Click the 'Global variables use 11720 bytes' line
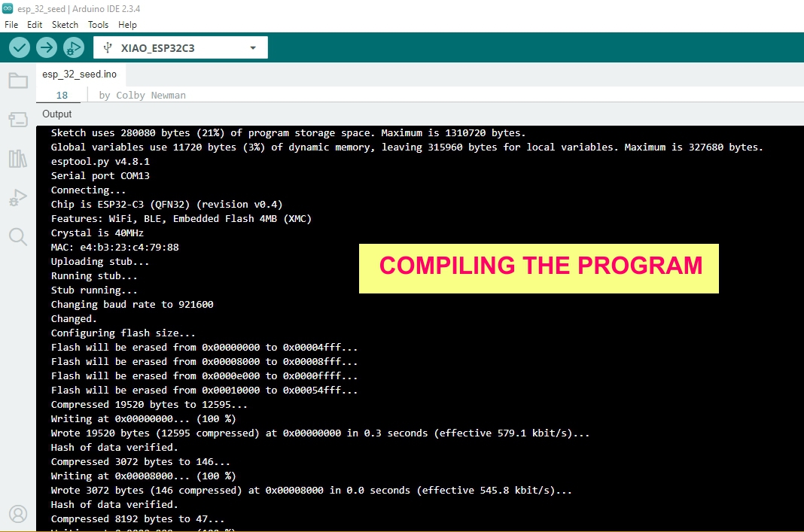804x532 pixels. (407, 147)
